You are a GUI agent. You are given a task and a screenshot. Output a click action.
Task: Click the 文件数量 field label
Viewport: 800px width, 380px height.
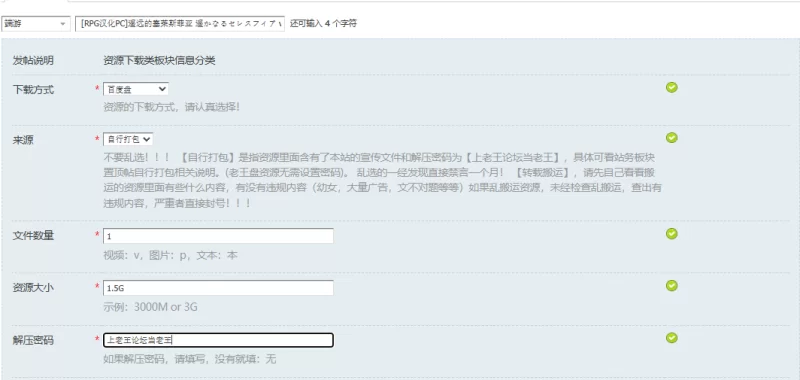pos(33,236)
